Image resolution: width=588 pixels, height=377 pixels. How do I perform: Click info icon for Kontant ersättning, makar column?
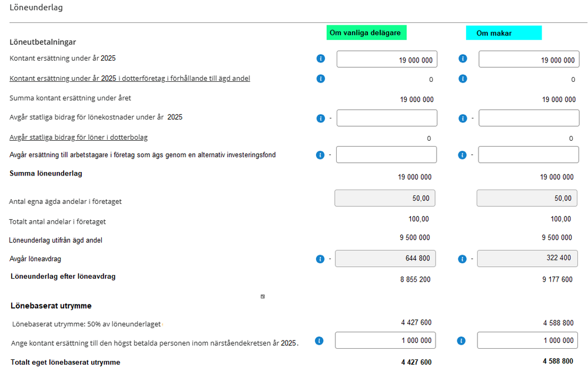pos(463,59)
